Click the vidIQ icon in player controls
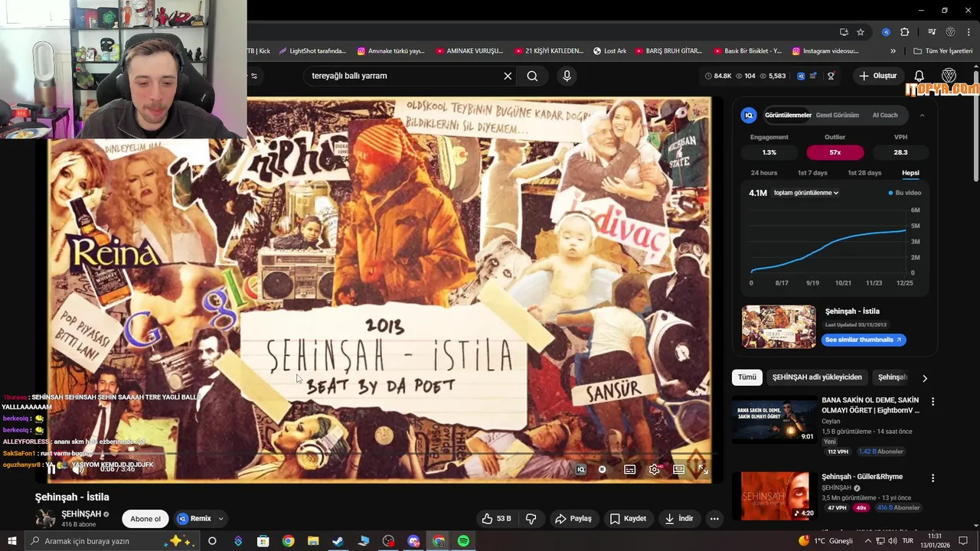Image resolution: width=980 pixels, height=551 pixels. click(x=580, y=469)
